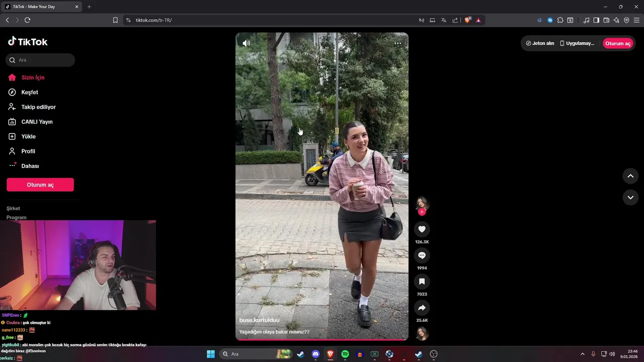Share the video with the arrow icon

pos(422,308)
